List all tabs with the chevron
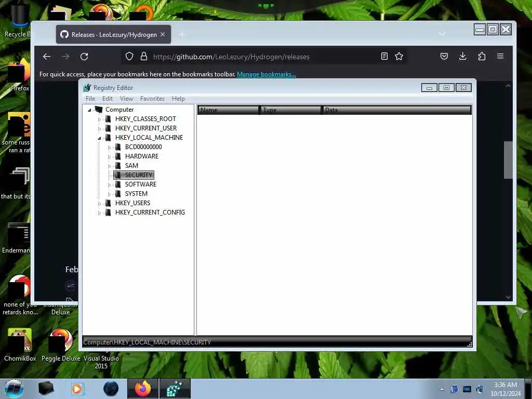The width and height of the screenshot is (532, 399). point(442,35)
